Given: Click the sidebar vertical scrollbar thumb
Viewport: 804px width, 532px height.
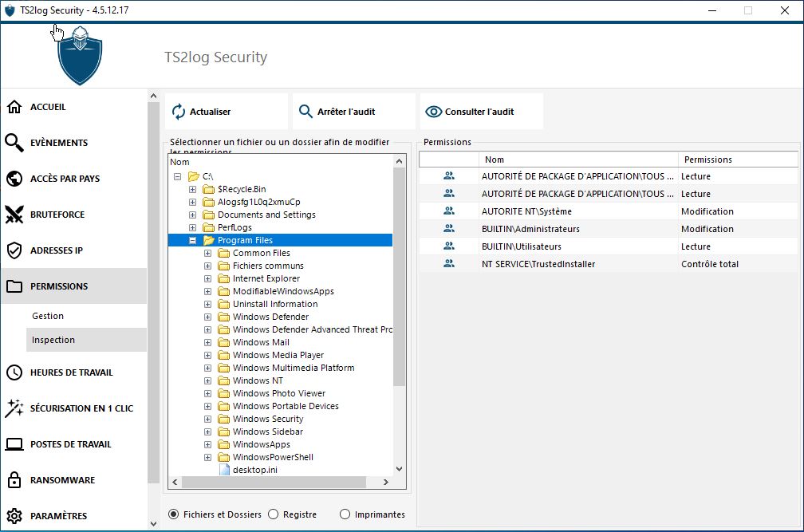Looking at the screenshot, I should pyautogui.click(x=153, y=292).
